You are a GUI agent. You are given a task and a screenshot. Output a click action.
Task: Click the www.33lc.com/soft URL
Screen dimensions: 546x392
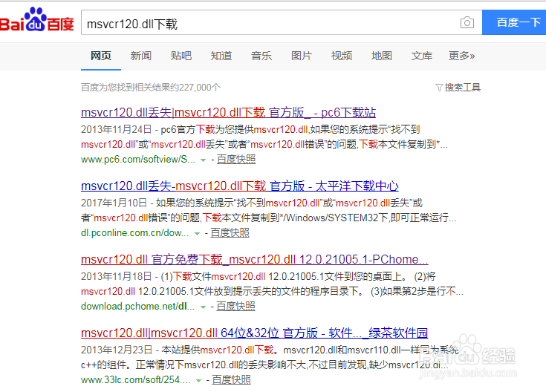(135, 380)
